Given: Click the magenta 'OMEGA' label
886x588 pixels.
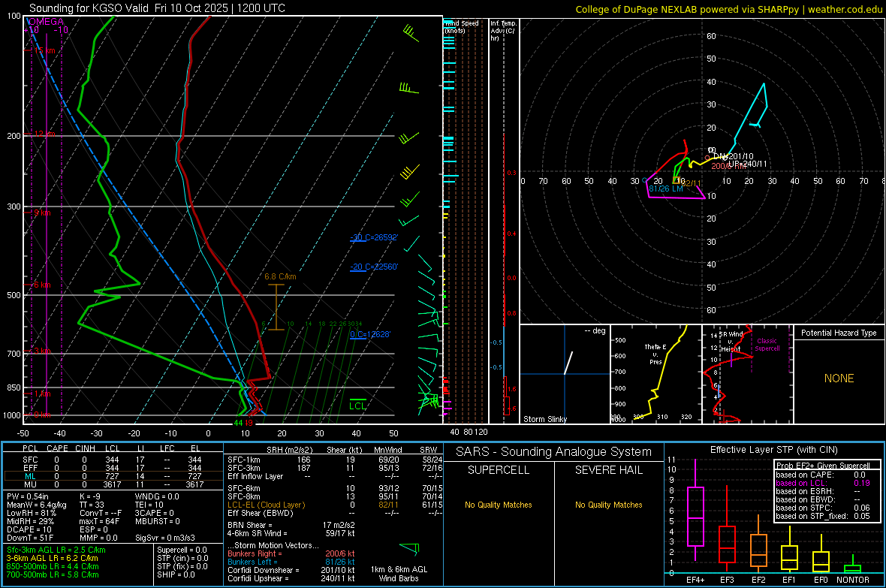Looking at the screenshot, I should click(46, 22).
